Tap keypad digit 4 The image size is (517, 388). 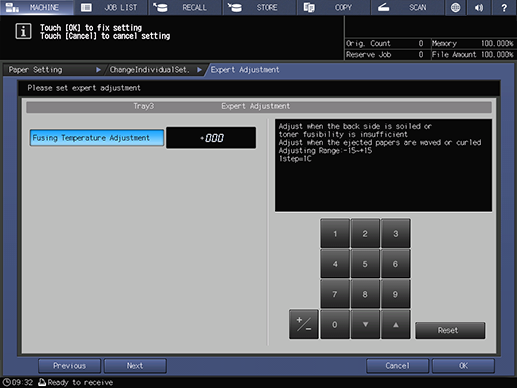(335, 264)
